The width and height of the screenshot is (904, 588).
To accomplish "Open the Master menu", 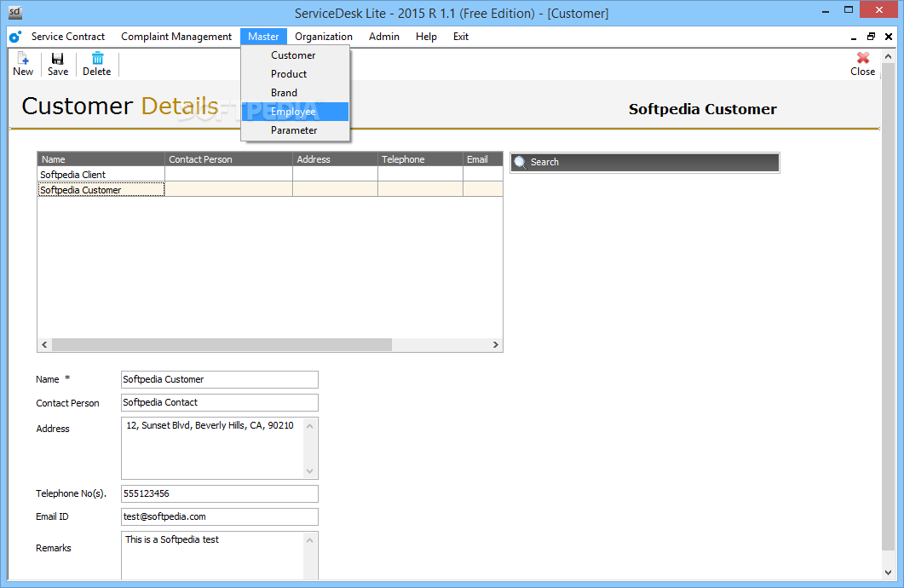I will tap(263, 37).
